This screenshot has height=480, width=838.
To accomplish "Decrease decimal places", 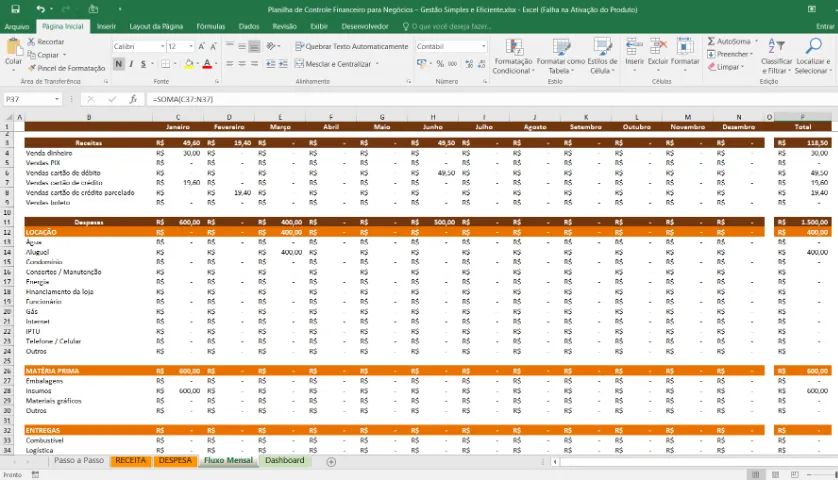I will click(x=480, y=64).
